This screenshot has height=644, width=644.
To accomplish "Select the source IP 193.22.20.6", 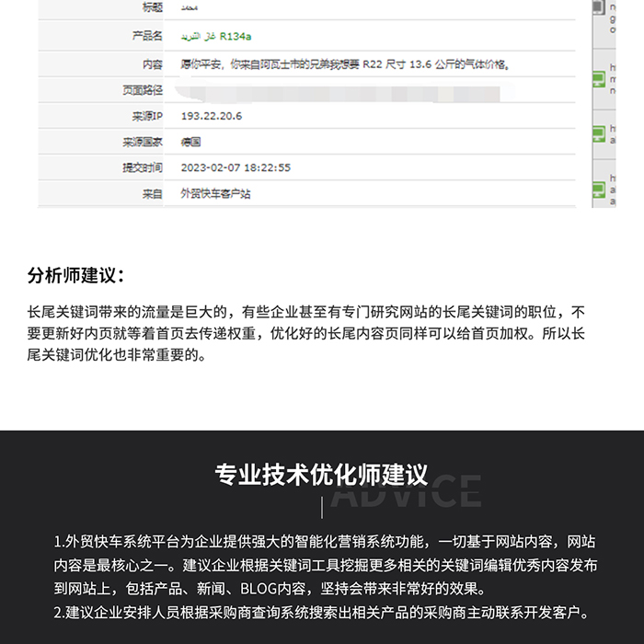I will [x=212, y=117].
